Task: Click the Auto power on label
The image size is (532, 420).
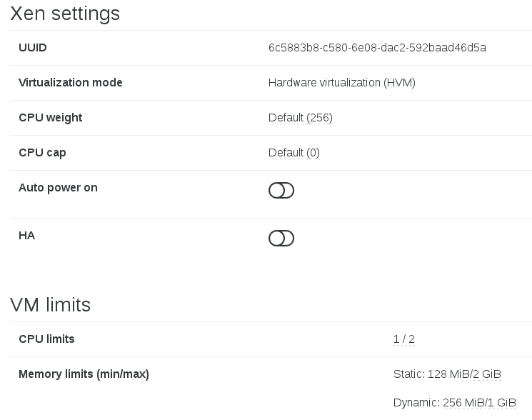Action: 58,188
